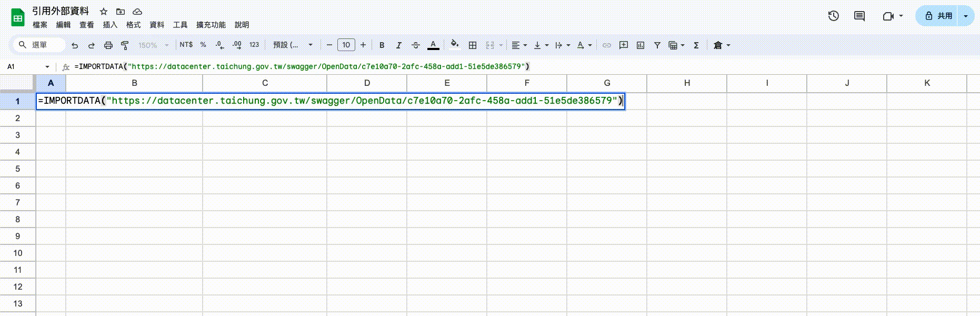The image size is (980, 316).
Task: Apply NT$ currency format
Action: coord(186,45)
